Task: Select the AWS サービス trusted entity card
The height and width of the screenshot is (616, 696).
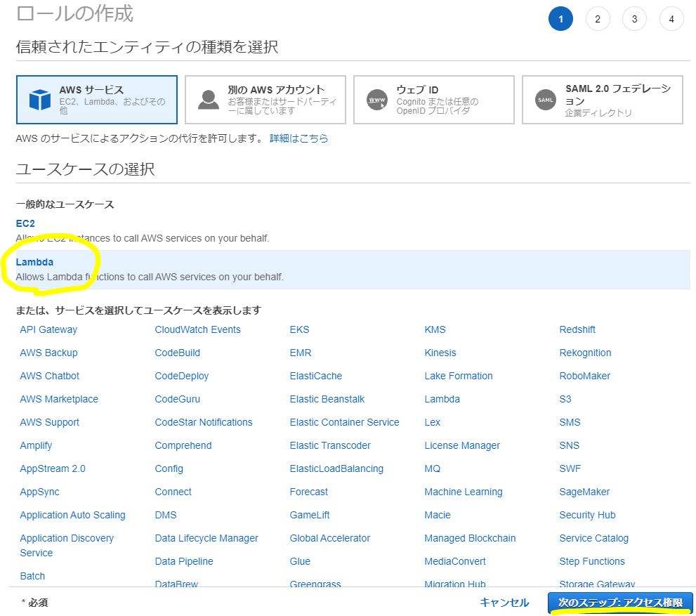Action: (x=97, y=100)
